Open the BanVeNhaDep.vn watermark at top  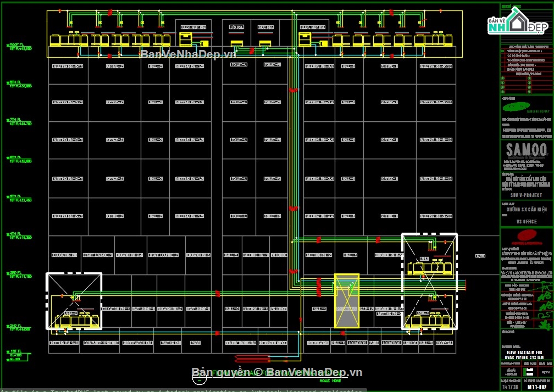point(187,54)
